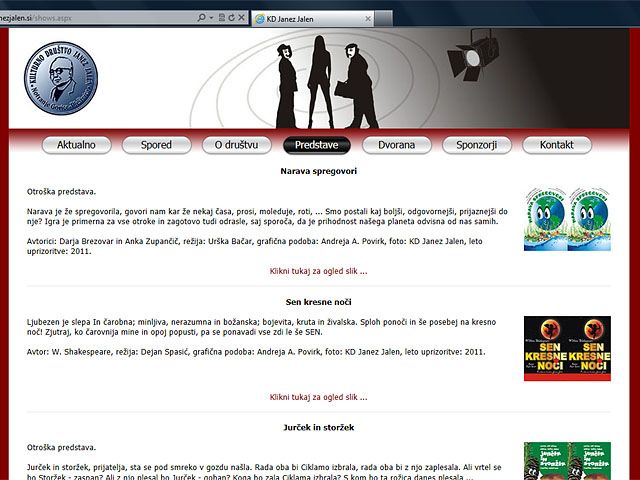The width and height of the screenshot is (640, 480).
Task: Click the stop loading X icon
Action: [x=241, y=18]
